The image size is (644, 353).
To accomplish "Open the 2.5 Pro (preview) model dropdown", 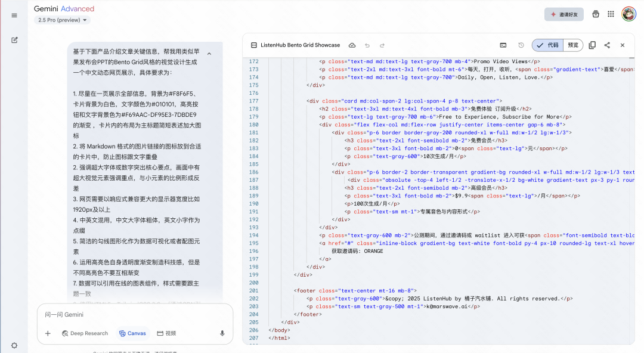I will pos(63,20).
